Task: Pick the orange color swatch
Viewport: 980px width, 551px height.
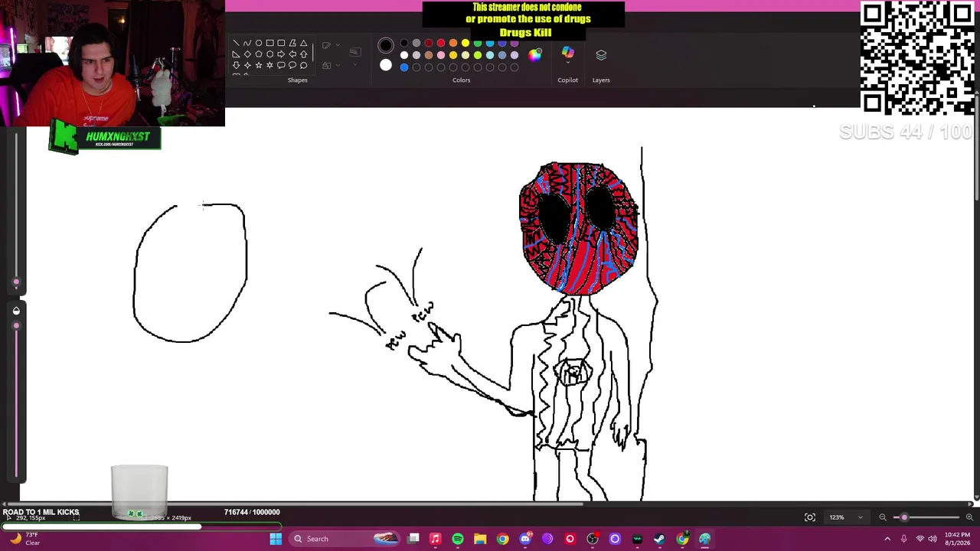Action: [453, 43]
